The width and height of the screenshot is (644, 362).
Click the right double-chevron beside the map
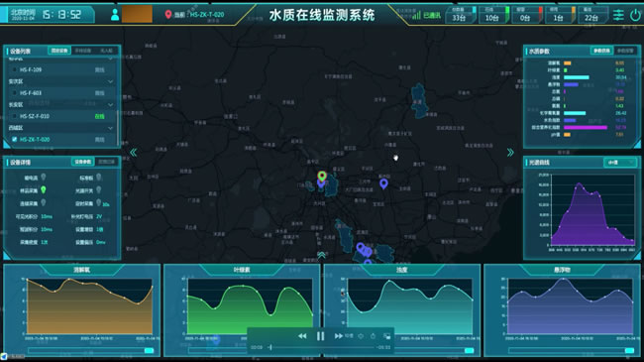point(510,153)
